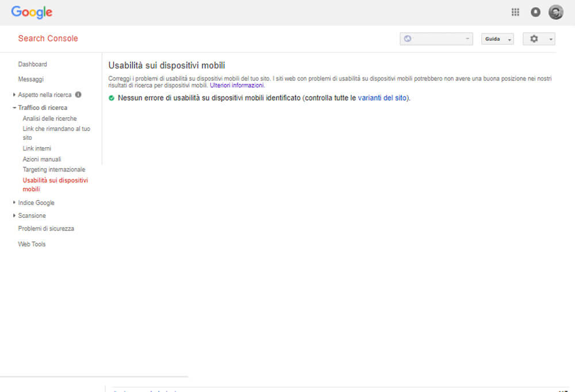Go to Dashboard in the sidebar

33,64
